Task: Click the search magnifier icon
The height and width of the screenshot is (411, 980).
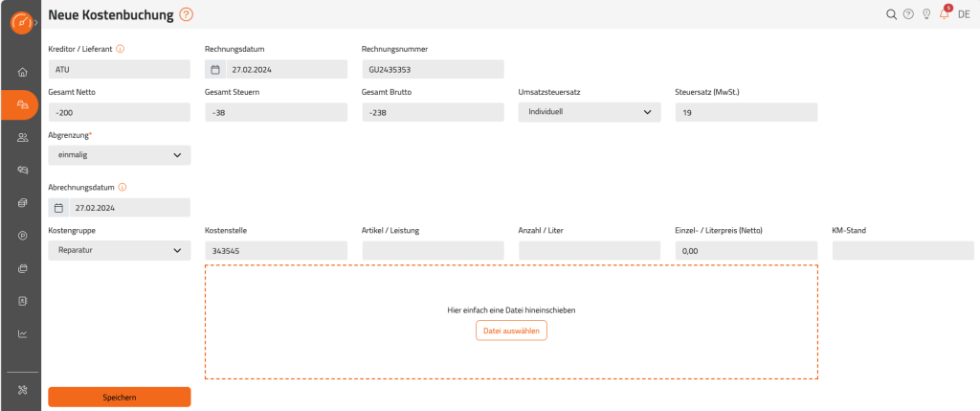Action: coord(891,14)
